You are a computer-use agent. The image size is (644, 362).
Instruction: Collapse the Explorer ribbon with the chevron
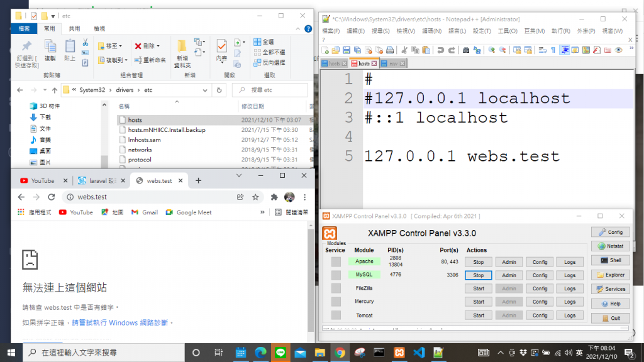pyautogui.click(x=297, y=29)
